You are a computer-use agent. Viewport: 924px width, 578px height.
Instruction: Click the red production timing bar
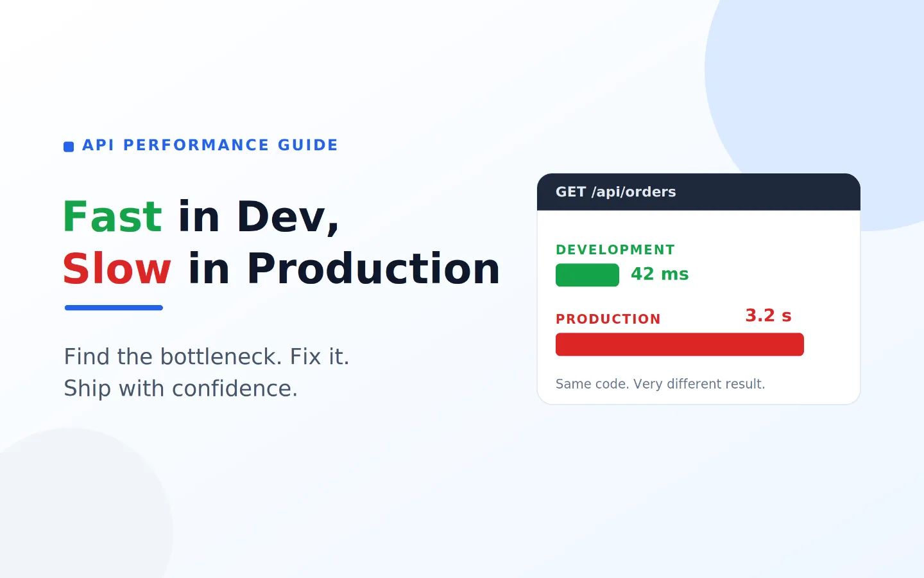click(x=680, y=344)
